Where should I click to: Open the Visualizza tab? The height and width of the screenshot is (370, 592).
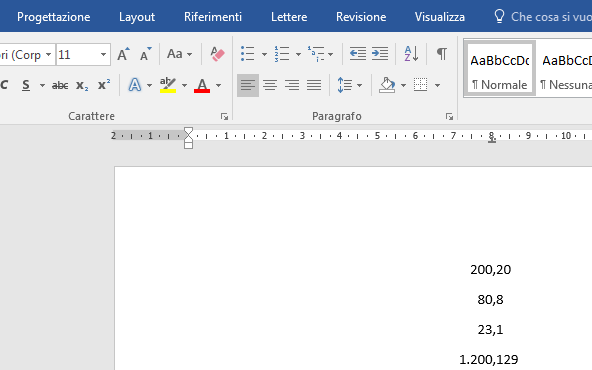(x=439, y=17)
